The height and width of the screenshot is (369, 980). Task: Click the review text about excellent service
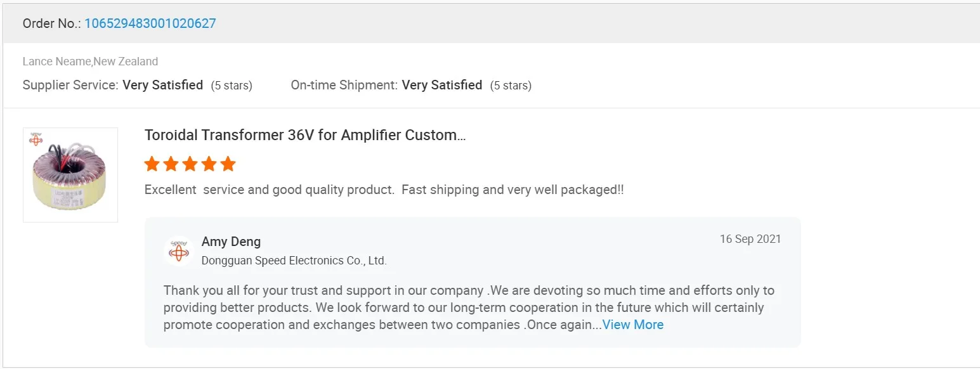coord(384,190)
